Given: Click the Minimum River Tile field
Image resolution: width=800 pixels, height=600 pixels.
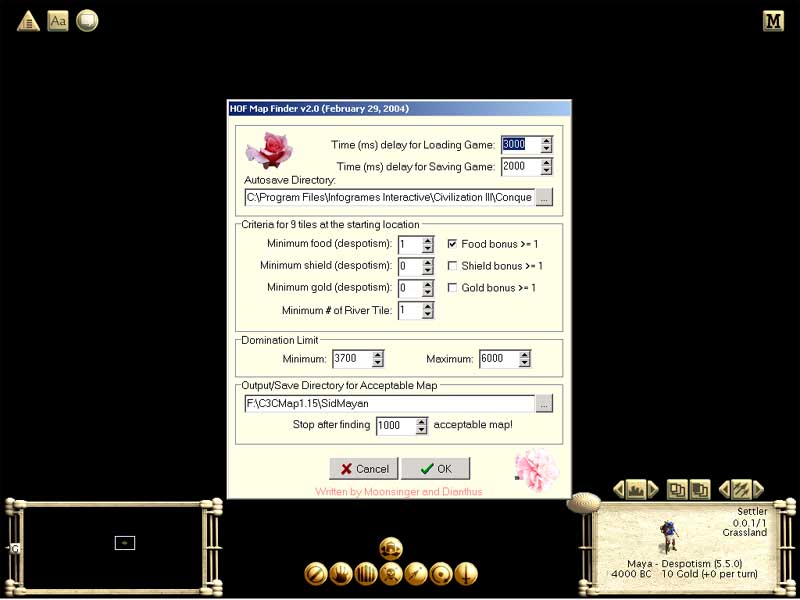Looking at the screenshot, I should coord(410,310).
